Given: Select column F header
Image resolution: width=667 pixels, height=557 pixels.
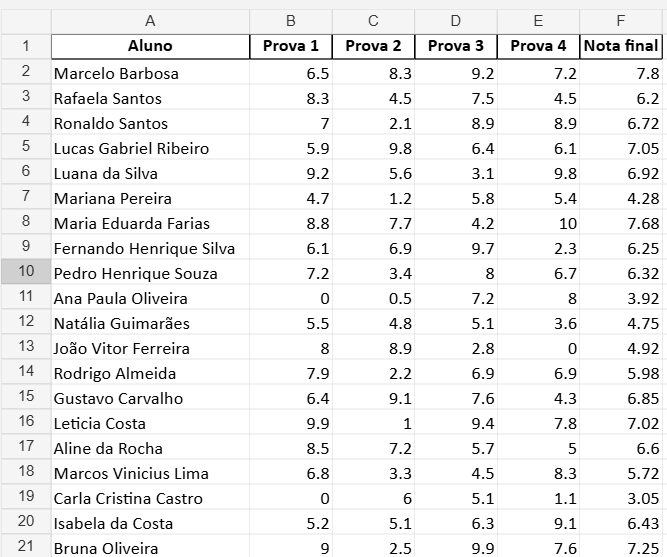Looking at the screenshot, I should (x=621, y=21).
